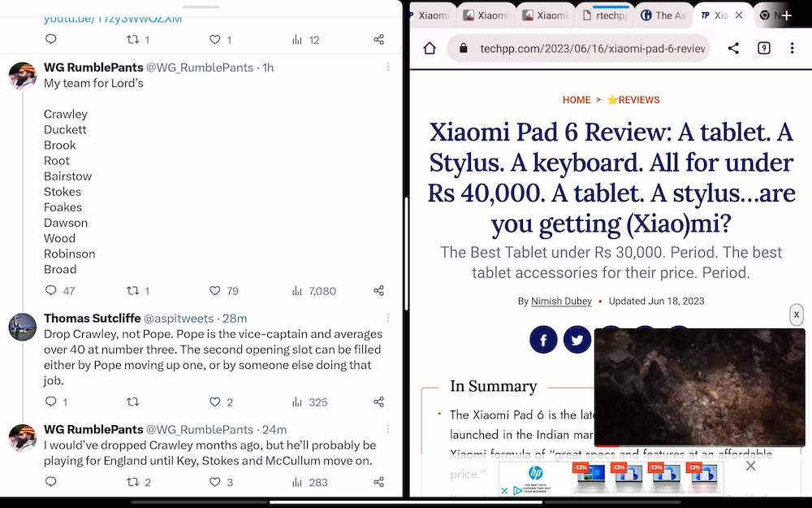Image resolution: width=812 pixels, height=508 pixels.
Task: Open the tab switcher showing 9 tabs
Action: [763, 48]
